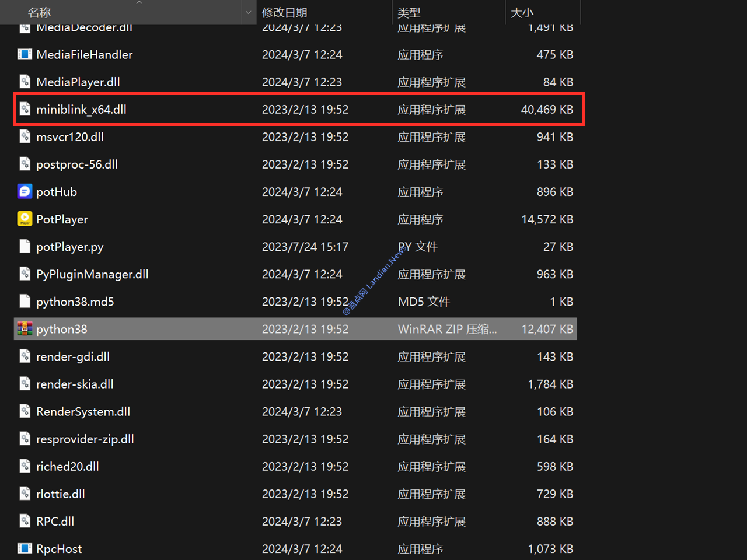Click the 963 KB size of PyPluginManager.dll
Image resolution: width=747 pixels, height=560 pixels.
click(x=555, y=274)
